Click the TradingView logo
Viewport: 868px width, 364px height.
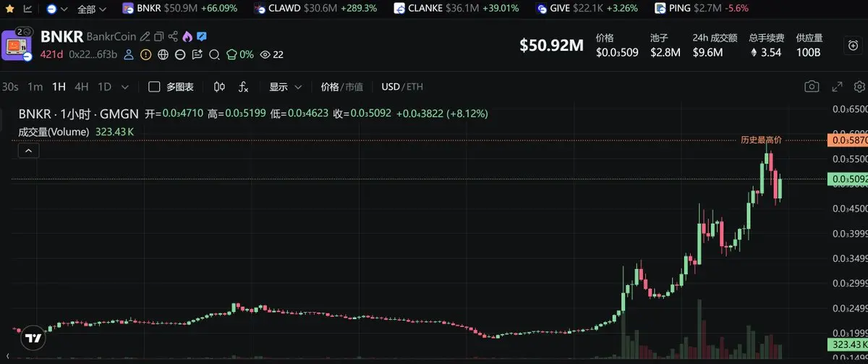[x=33, y=338]
